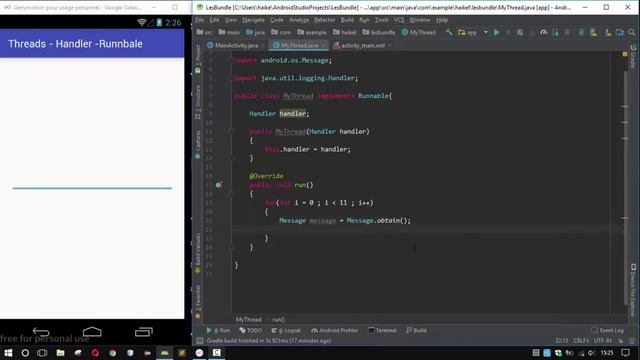Click the Sync Project with Gradle icon
640x360 pixels.
coord(581,32)
